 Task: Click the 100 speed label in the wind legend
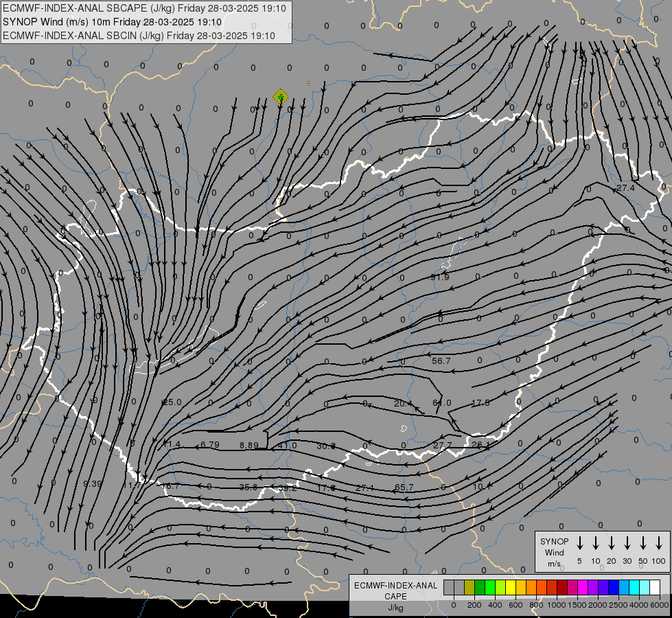659,561
